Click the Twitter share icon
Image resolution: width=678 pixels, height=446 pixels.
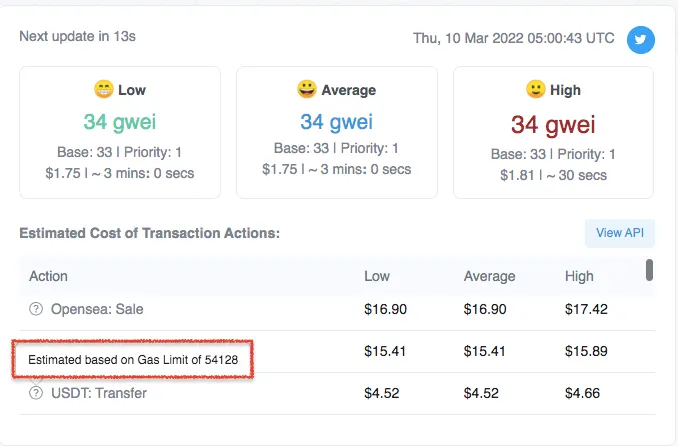coord(641,39)
